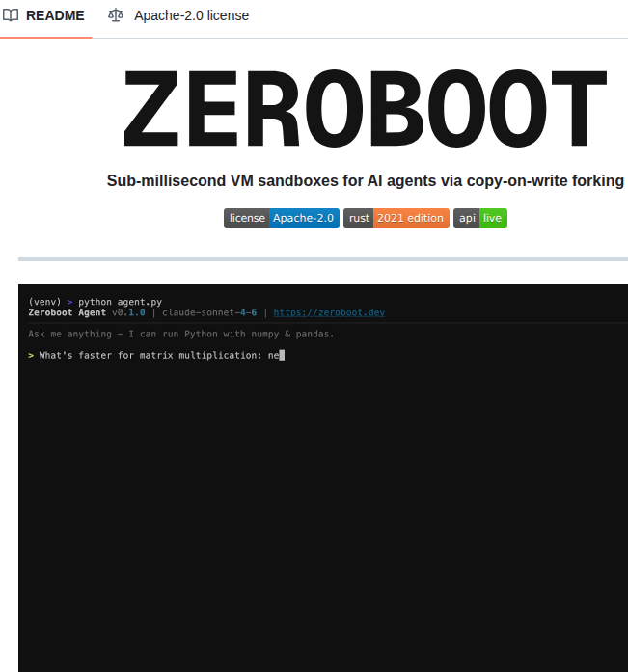628x672 pixels.
Task: Click the 'Zeroboot Agent' terminal text
Action: coord(67,312)
